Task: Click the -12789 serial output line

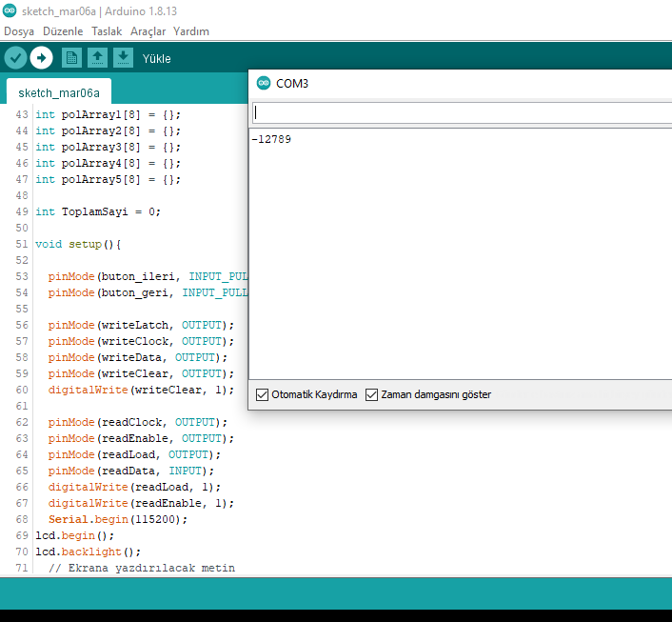Action: 272,140
